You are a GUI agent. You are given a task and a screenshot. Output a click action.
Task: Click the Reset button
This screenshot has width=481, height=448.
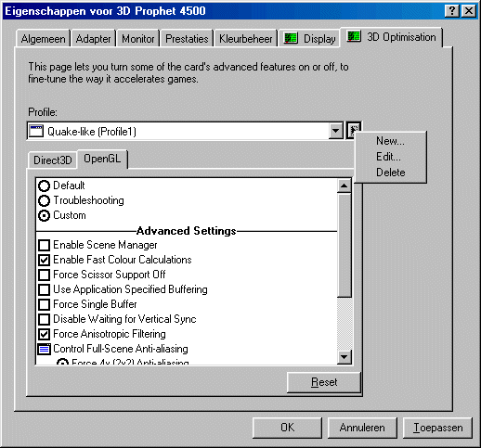coord(324,382)
